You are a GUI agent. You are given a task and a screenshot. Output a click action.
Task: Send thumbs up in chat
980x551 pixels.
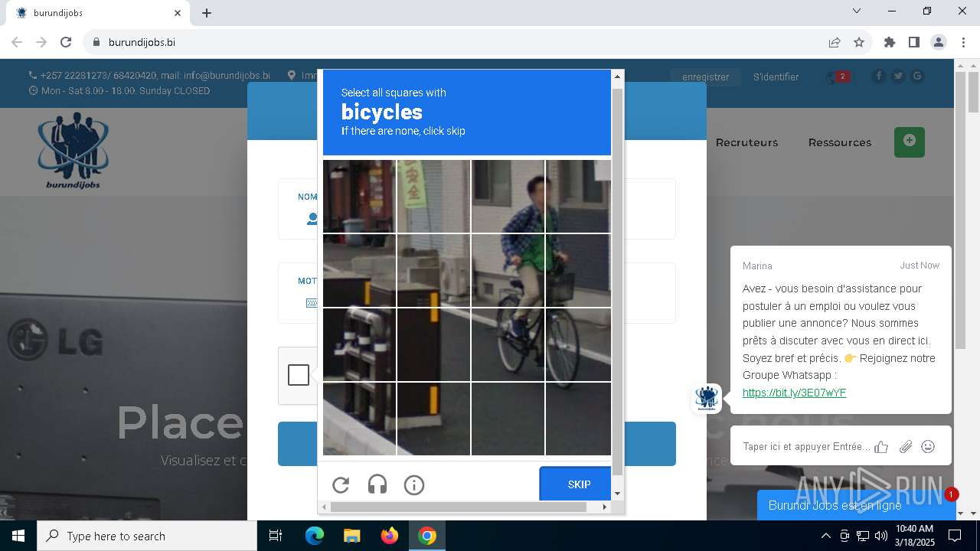pyautogui.click(x=881, y=447)
